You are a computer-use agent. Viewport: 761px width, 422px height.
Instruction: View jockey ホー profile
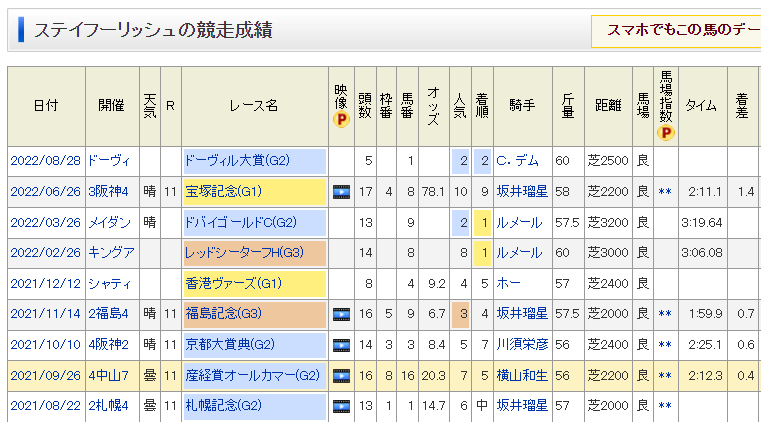point(507,283)
